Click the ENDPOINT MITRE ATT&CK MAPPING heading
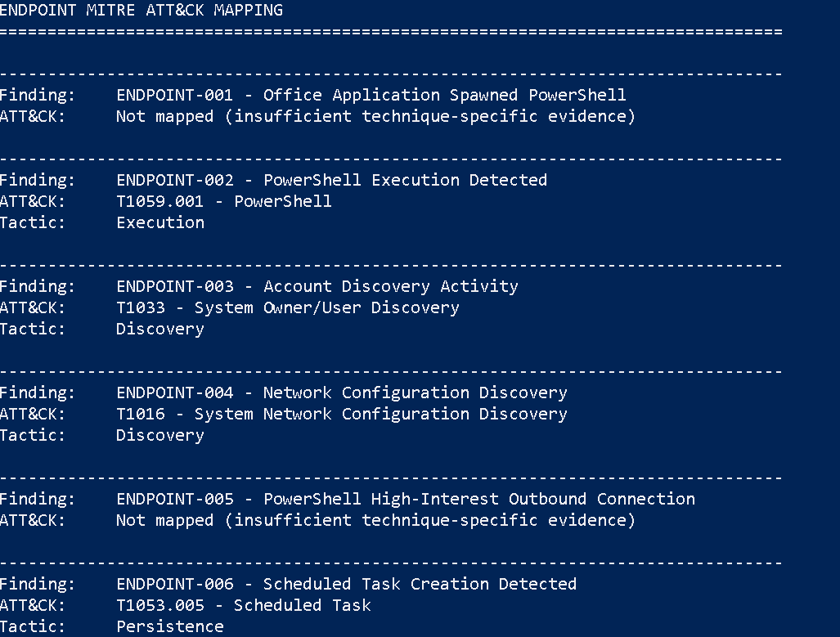The image size is (840, 637). [141, 10]
